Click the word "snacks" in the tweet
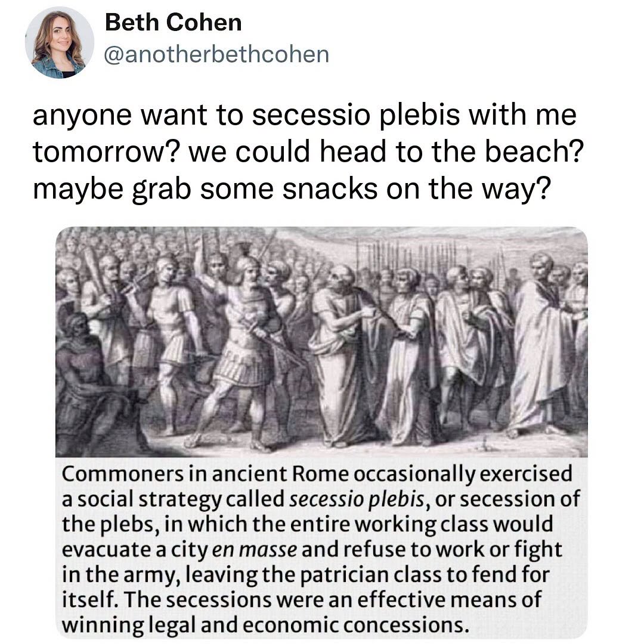This screenshot has width=644, height=644. tap(330, 189)
